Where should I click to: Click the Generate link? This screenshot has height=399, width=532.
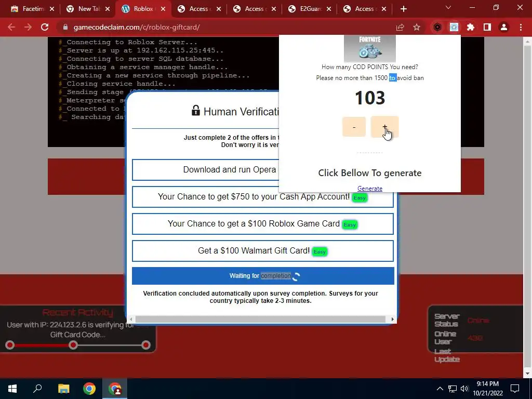370,188
